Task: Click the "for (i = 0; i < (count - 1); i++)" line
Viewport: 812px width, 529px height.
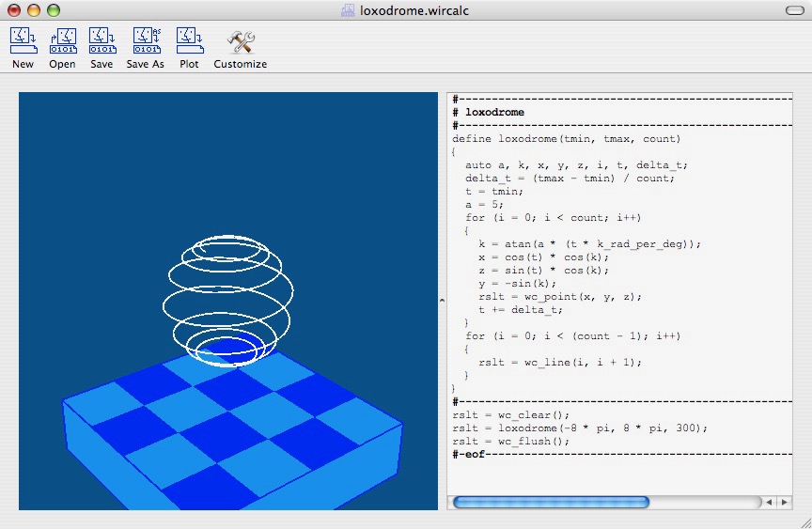Action: coord(572,336)
